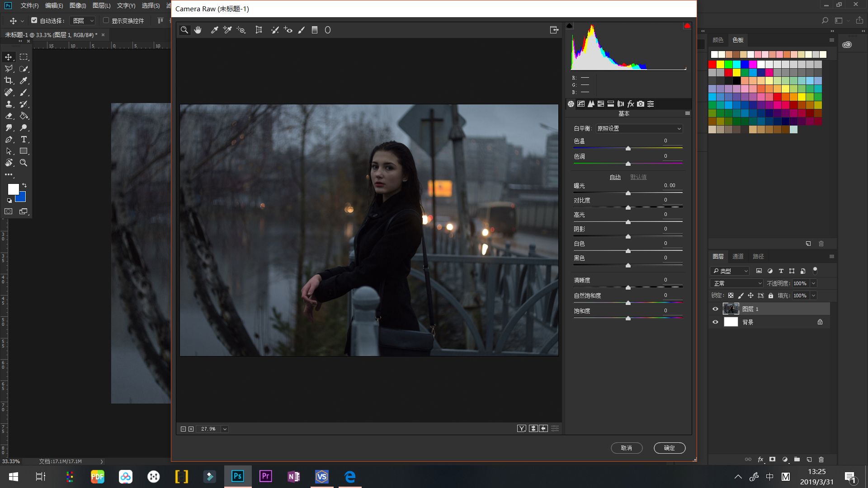
Task: Select the Horizontal Type tool in Photoshop toolbox
Action: point(24,139)
